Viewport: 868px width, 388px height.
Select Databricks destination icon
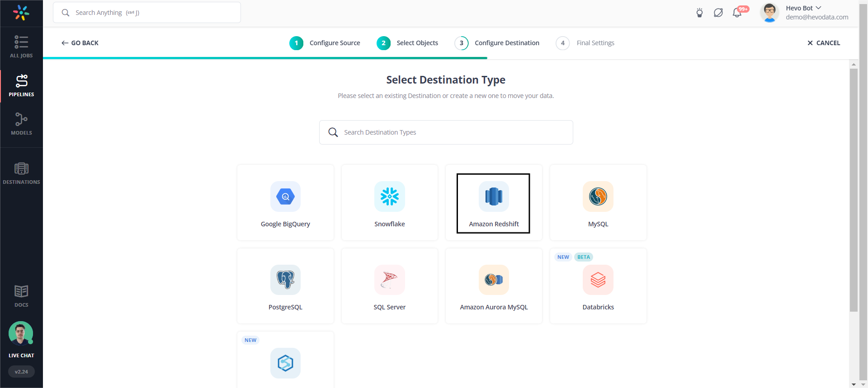(x=598, y=280)
